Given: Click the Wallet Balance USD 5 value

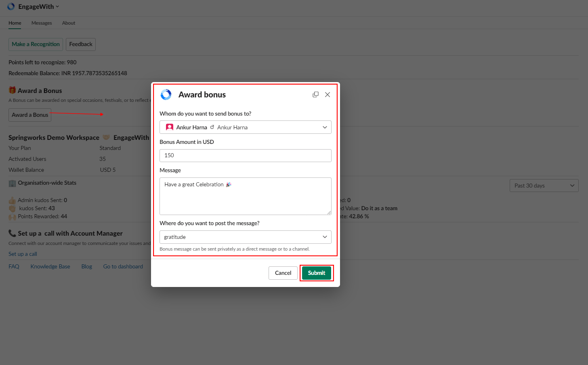Looking at the screenshot, I should [108, 170].
